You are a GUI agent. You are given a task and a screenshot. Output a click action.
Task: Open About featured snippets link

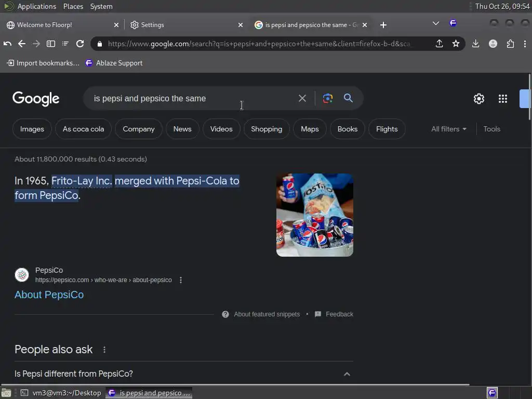point(267,314)
